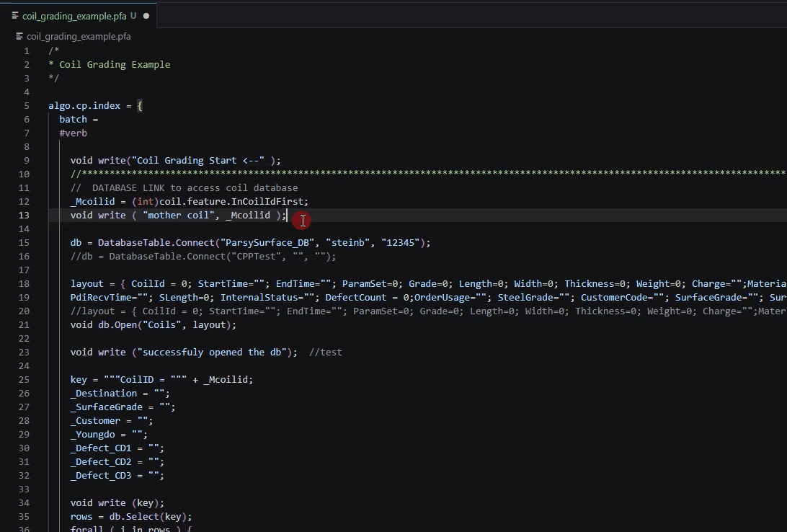
Task: Click line number 22 in the gutter
Action: (24, 339)
